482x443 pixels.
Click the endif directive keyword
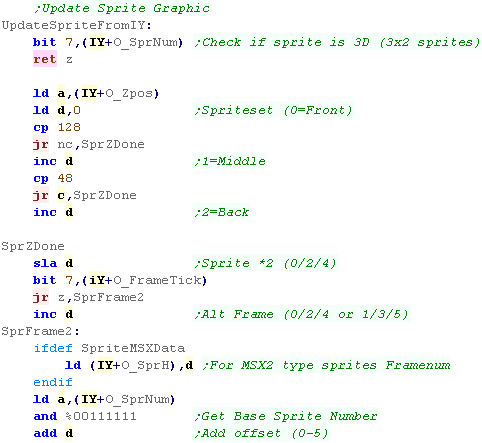pyautogui.click(x=53, y=382)
